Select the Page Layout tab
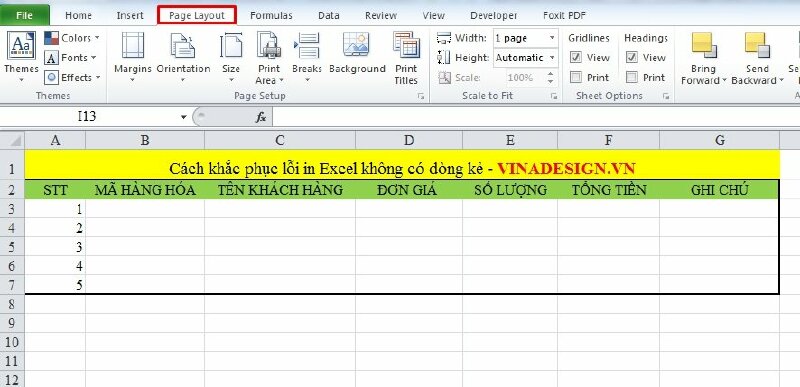 click(197, 15)
